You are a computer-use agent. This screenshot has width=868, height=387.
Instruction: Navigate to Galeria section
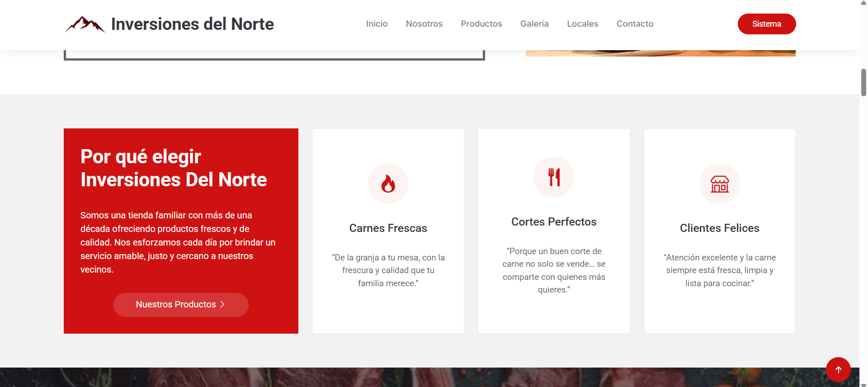(x=534, y=24)
